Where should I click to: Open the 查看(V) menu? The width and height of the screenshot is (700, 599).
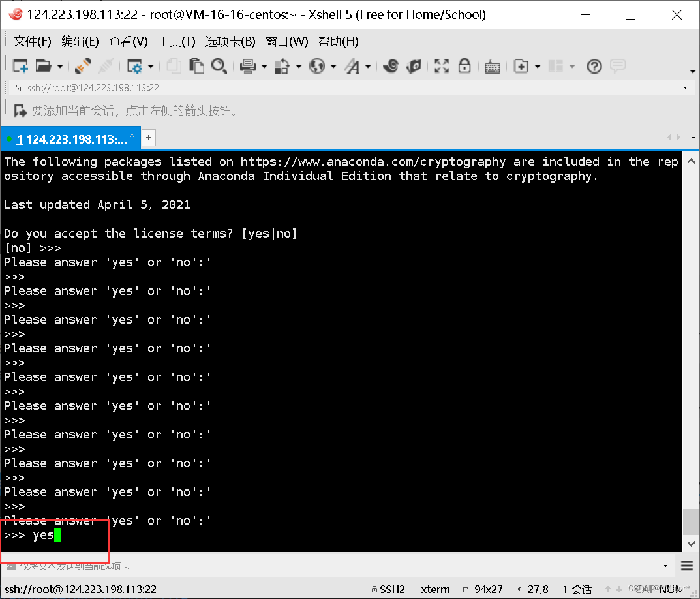pyautogui.click(x=129, y=42)
